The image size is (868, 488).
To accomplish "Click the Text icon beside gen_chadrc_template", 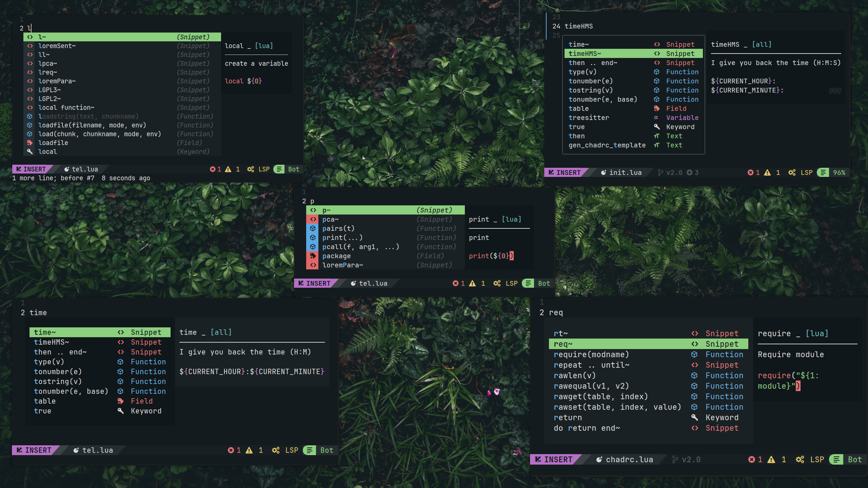I will (657, 145).
